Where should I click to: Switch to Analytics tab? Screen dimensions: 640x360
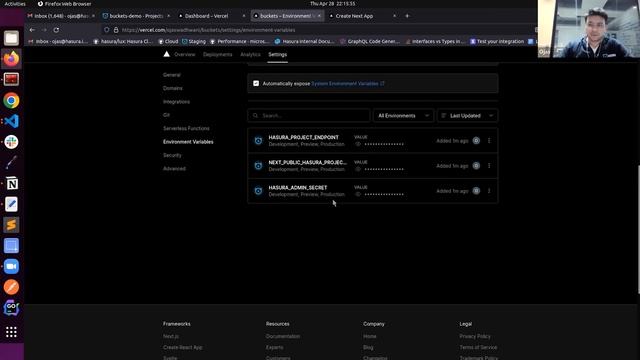coord(250,54)
